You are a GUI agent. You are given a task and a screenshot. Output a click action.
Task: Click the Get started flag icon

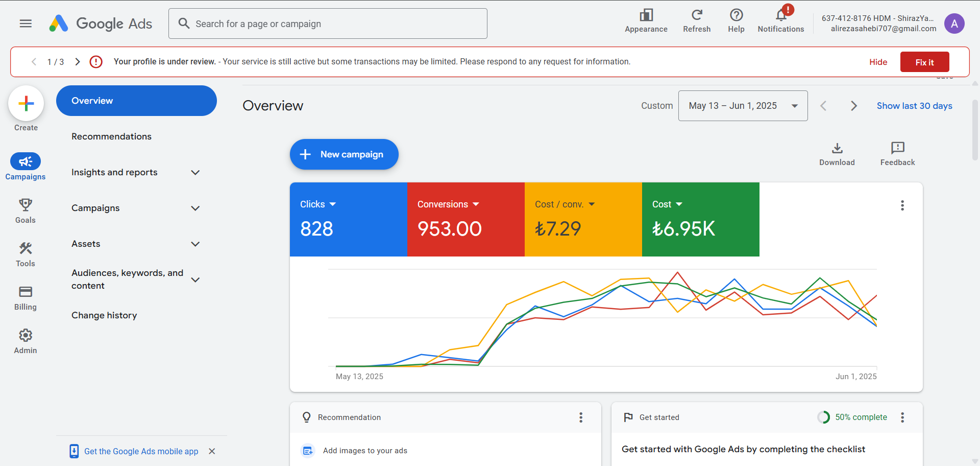point(628,417)
